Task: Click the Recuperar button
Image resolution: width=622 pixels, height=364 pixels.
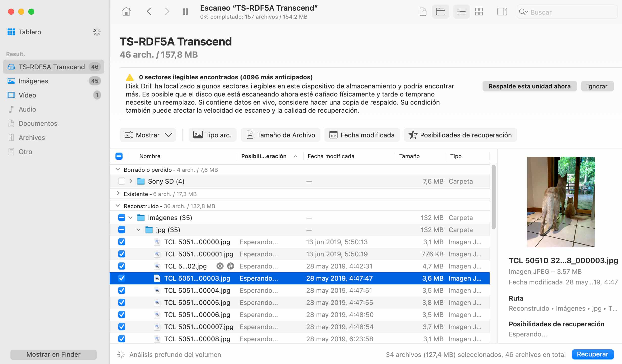Action: [592, 354]
